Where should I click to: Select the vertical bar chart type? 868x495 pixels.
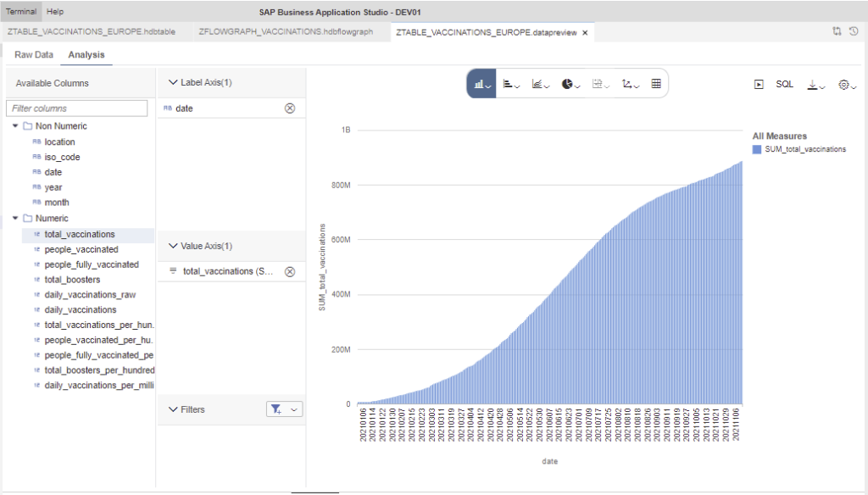pyautogui.click(x=481, y=84)
